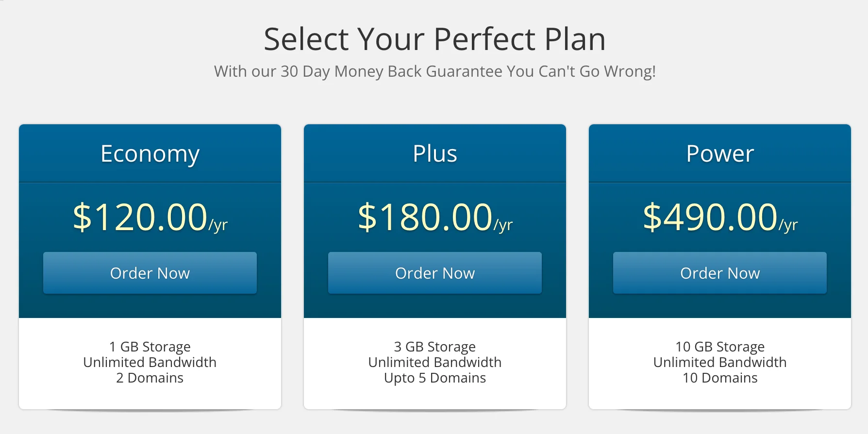Image resolution: width=868 pixels, height=434 pixels.
Task: Click 'Unlimited Bandwidth' in the Economy card
Action: click(x=150, y=362)
